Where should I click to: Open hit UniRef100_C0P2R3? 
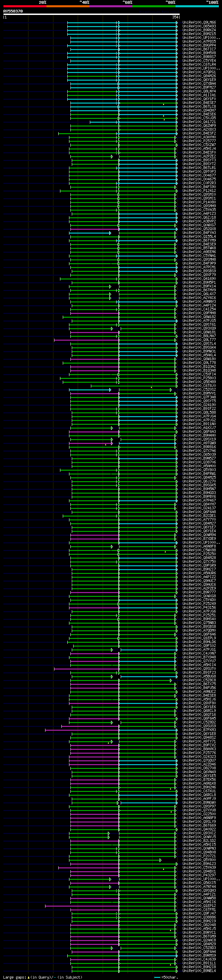tap(199, 183)
